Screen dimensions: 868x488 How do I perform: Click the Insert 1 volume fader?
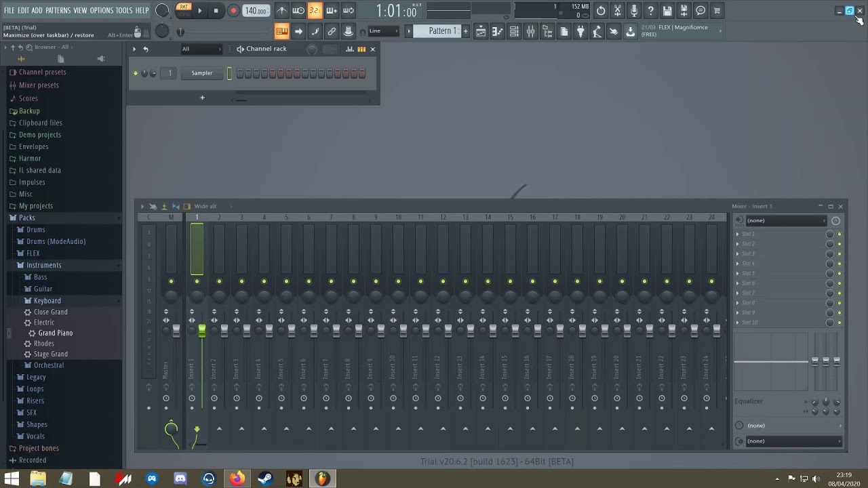coord(201,330)
